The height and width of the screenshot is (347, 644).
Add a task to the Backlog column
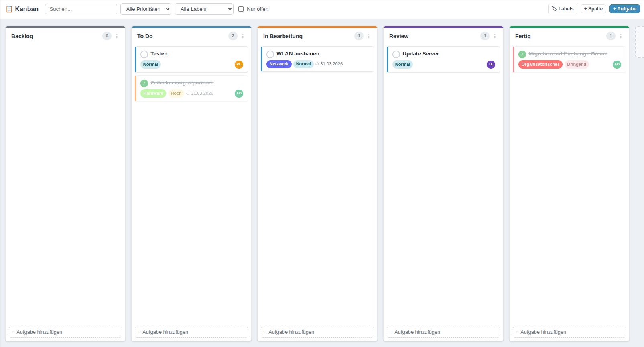(x=65, y=332)
